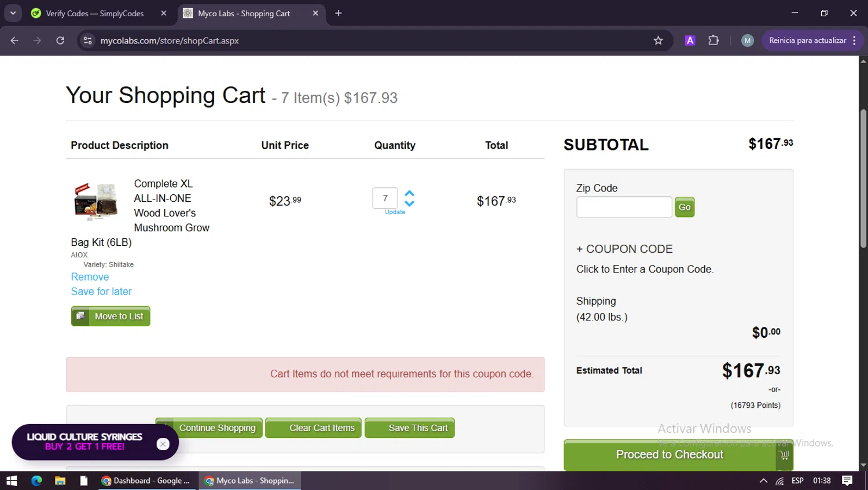The height and width of the screenshot is (490, 868).
Task: Bookmark this page with the star icon
Action: click(x=658, y=40)
